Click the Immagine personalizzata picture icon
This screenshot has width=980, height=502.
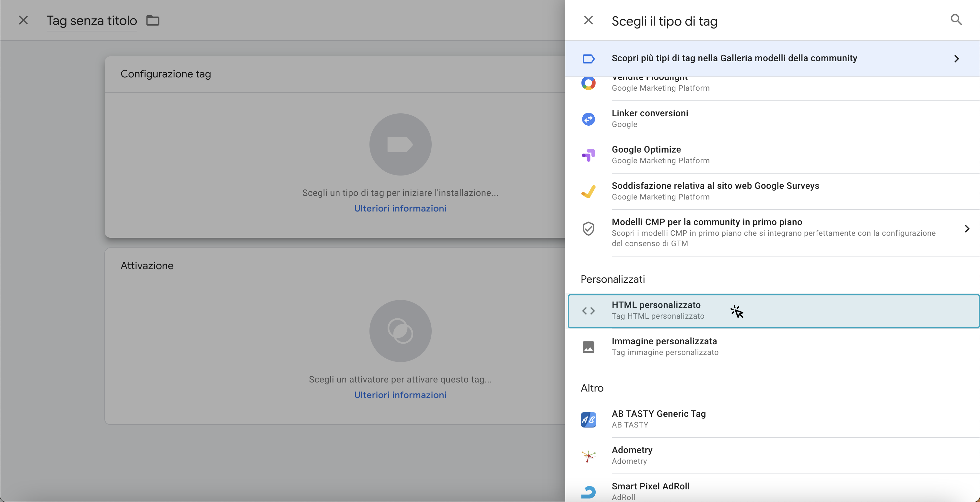click(x=588, y=347)
